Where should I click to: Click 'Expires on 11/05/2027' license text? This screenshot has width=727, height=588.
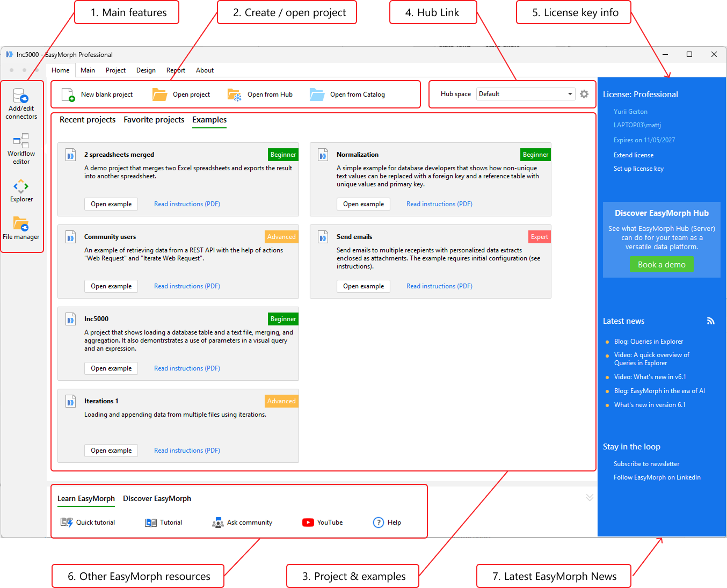[644, 140]
